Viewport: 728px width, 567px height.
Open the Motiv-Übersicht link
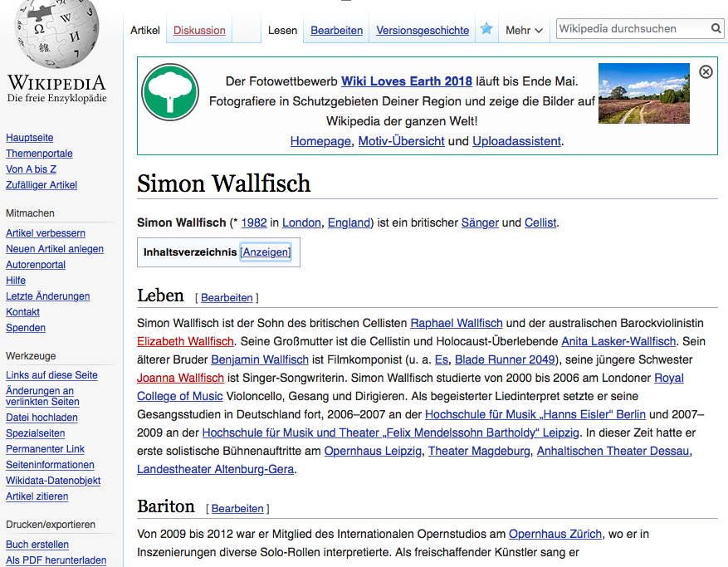click(x=401, y=141)
